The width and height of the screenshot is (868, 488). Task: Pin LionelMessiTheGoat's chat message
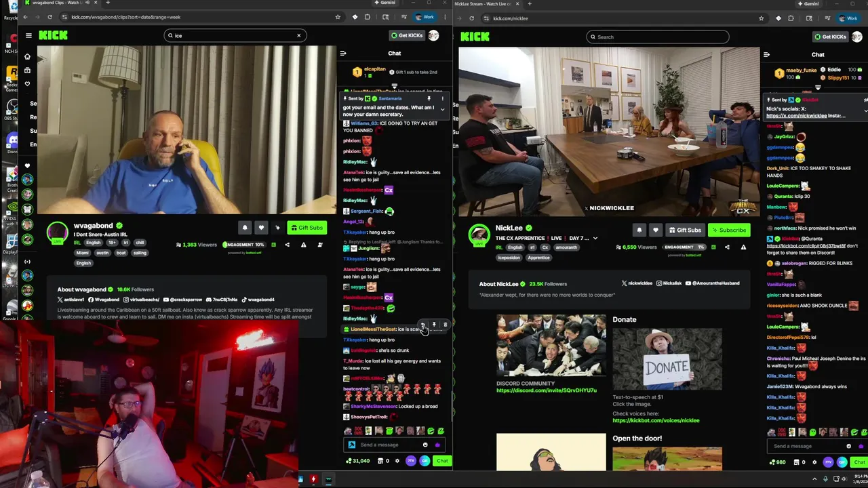434,325
